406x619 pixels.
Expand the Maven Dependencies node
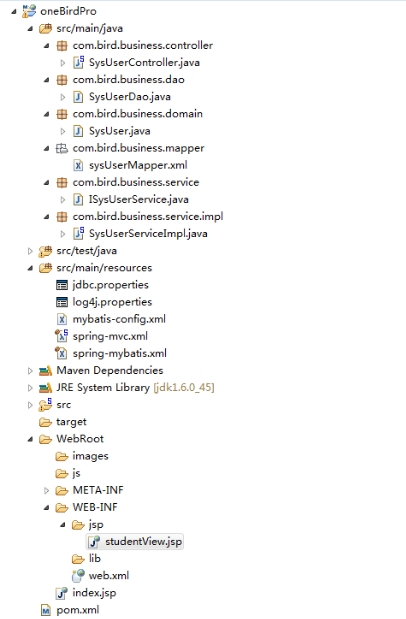pyautogui.click(x=30, y=371)
